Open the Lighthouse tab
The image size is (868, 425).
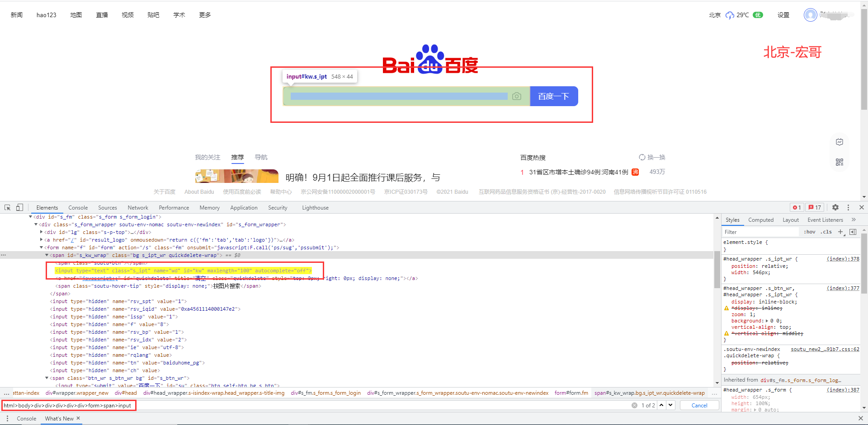click(x=315, y=208)
